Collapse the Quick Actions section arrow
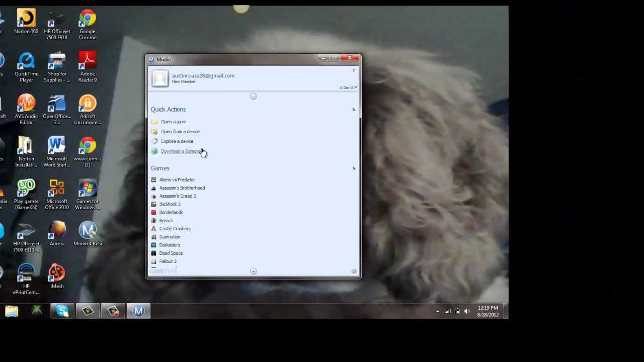Image resolution: width=644 pixels, height=362 pixels. point(354,109)
